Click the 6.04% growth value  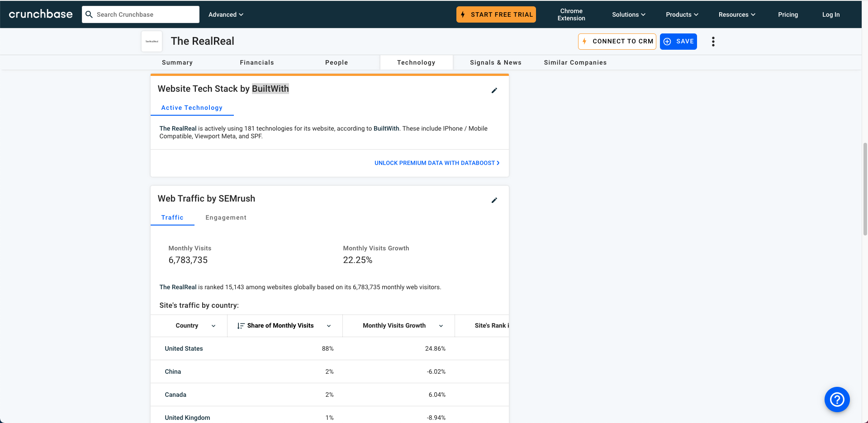pyautogui.click(x=437, y=395)
